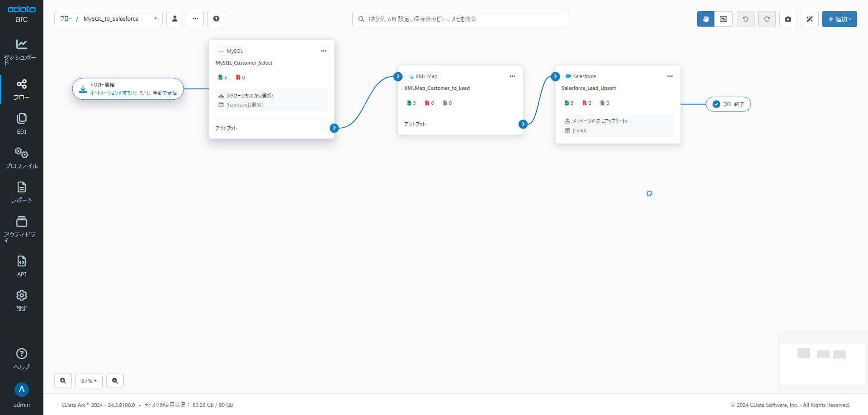Select the XMLMap_Customer_to_Lead connector name
Image resolution: width=868 pixels, height=415 pixels.
437,88
